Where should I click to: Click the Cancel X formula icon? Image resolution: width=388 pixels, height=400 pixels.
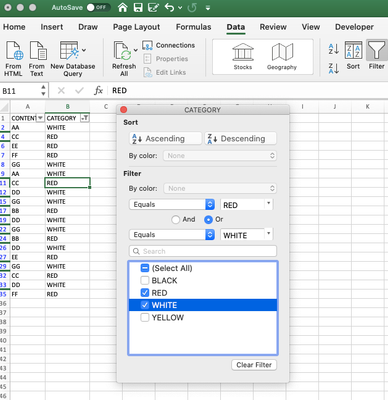(x=61, y=90)
